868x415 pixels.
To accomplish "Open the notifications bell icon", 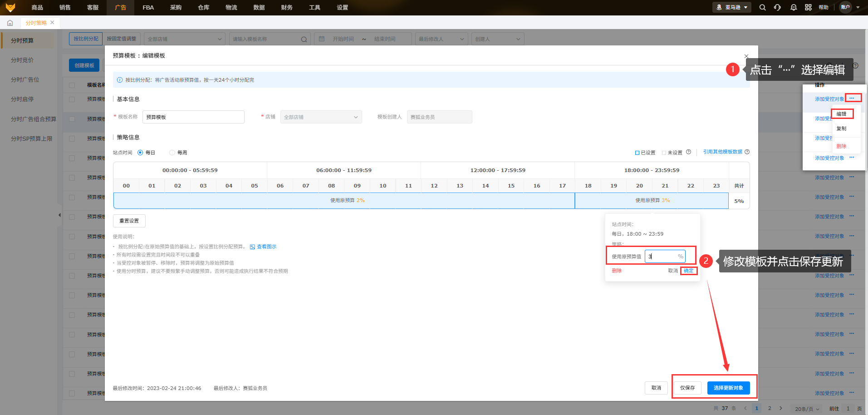I will (793, 7).
